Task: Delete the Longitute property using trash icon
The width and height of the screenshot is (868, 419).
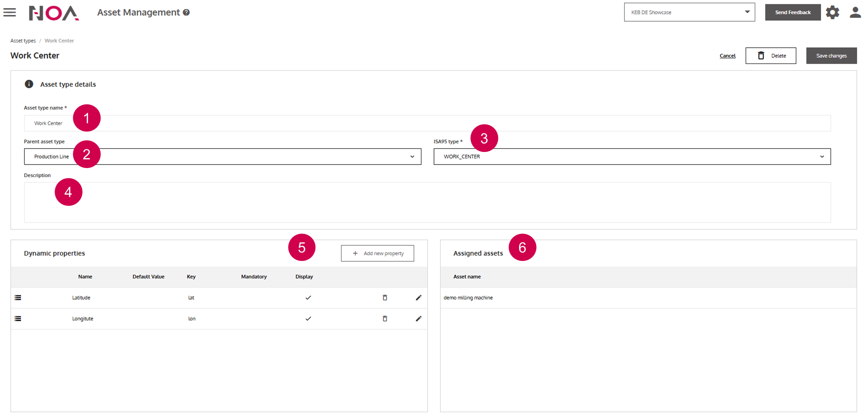Action: tap(385, 319)
